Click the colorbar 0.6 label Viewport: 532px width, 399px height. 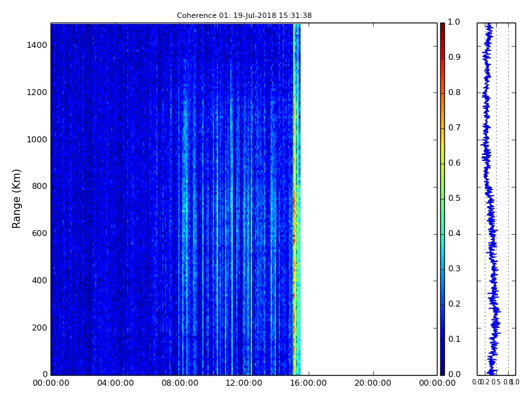(454, 163)
